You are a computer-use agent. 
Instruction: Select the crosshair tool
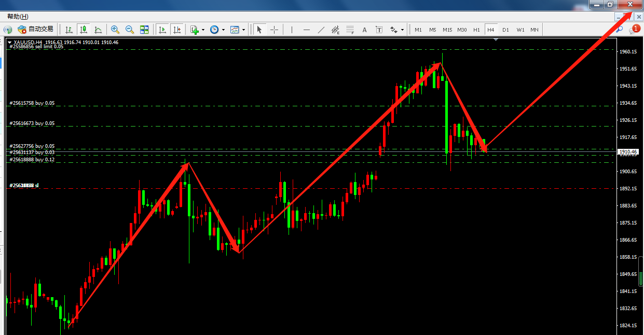(274, 30)
